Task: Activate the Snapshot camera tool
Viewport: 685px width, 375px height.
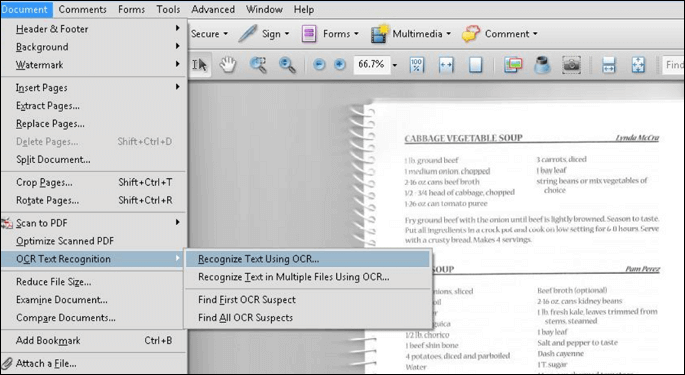Action: point(571,65)
